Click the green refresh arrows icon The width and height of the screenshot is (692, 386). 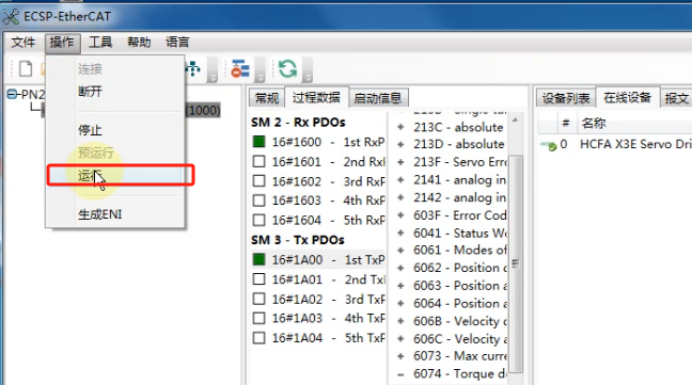coord(288,69)
